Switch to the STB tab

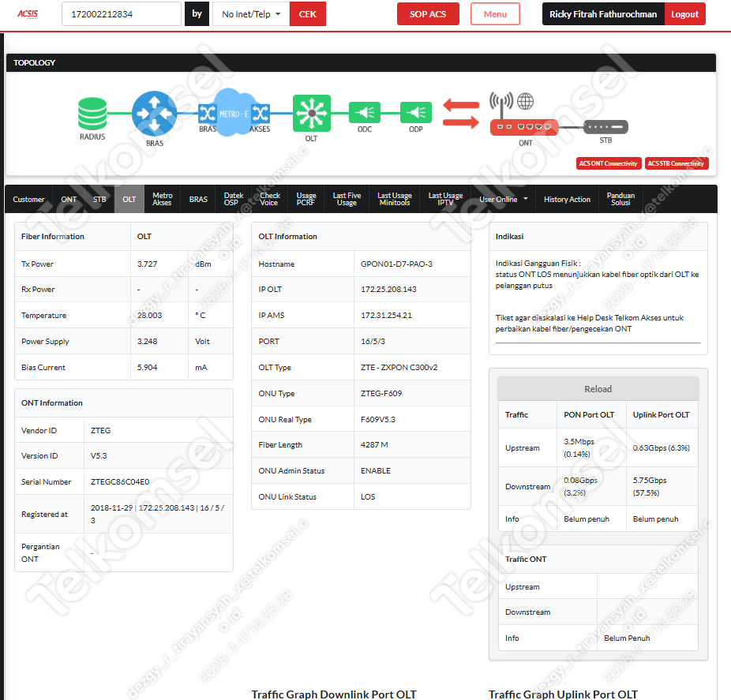[99, 200]
